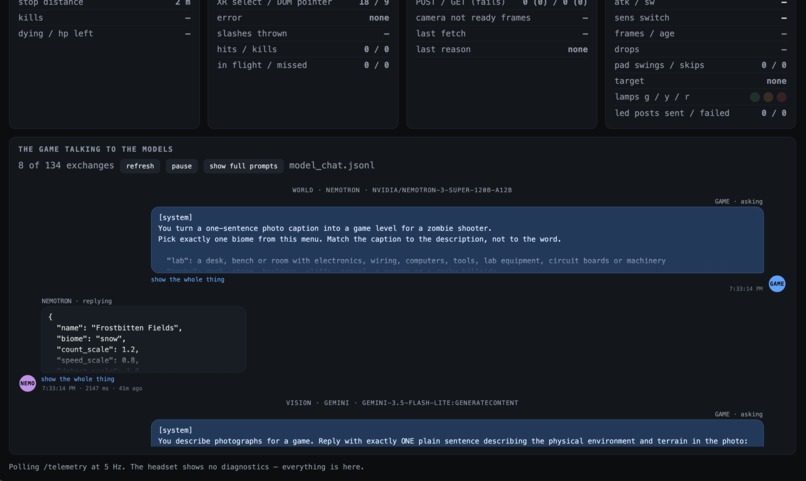The width and height of the screenshot is (806, 481).
Task: Click the 8 of 134 exchanges count
Action: pos(66,165)
